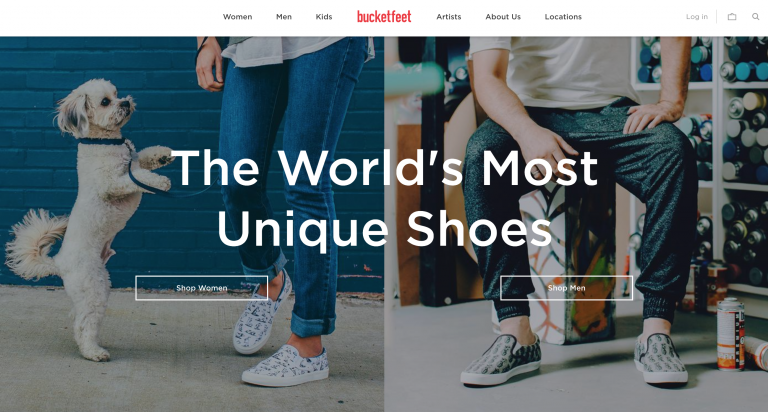Click the woman's patterned slip-on shoe

pyautogui.click(x=286, y=365)
